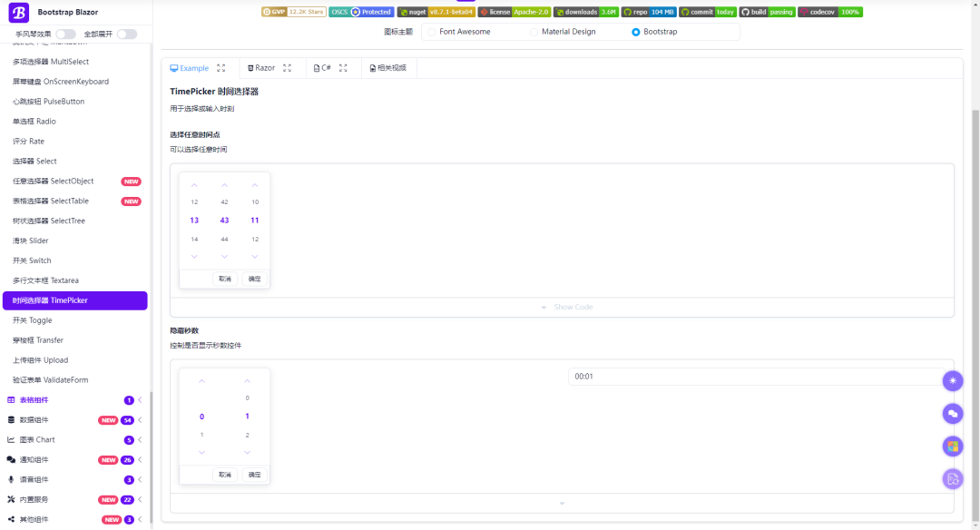Toggle the 手风琴效果 switch
Screen dimensions: 980x530
[x=65, y=34]
